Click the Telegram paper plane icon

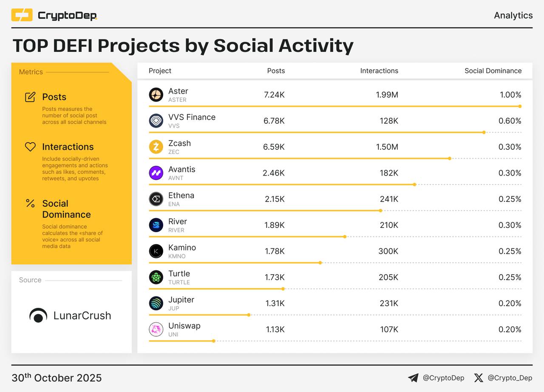pyautogui.click(x=413, y=378)
